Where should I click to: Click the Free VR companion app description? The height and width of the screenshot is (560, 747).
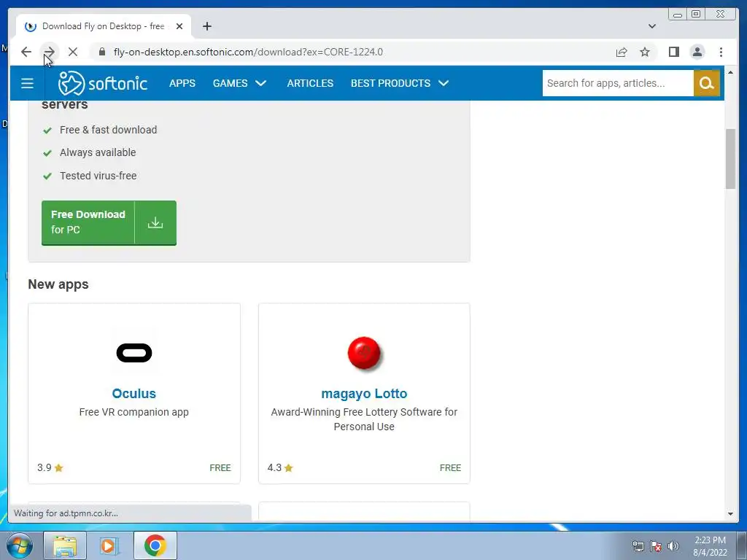click(x=134, y=412)
